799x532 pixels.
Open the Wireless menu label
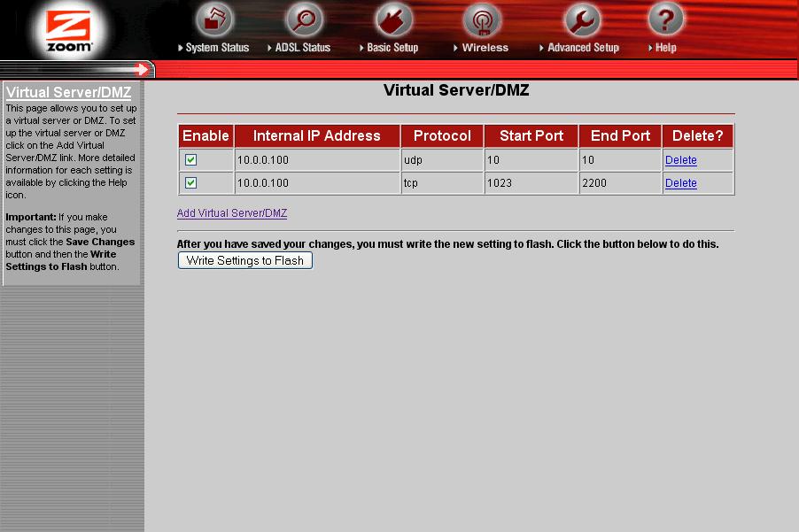485,47
